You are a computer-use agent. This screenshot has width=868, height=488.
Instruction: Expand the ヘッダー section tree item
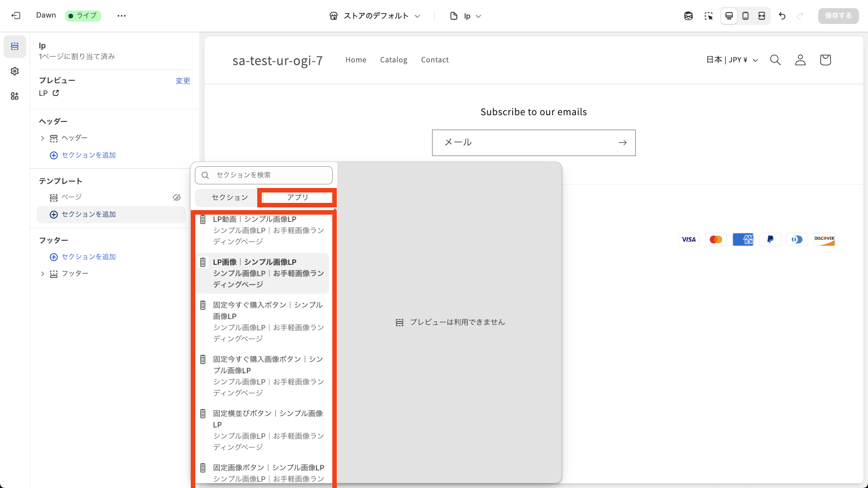tap(43, 138)
